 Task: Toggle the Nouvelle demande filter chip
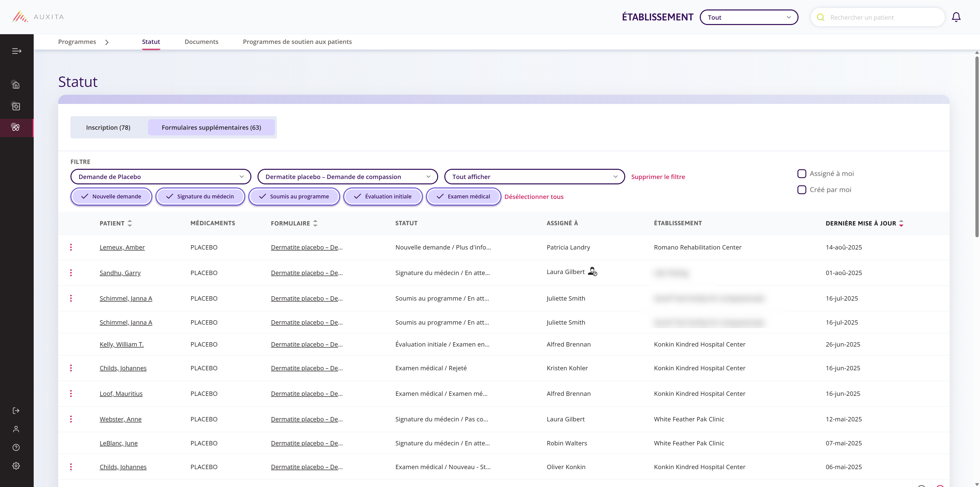[x=111, y=196]
